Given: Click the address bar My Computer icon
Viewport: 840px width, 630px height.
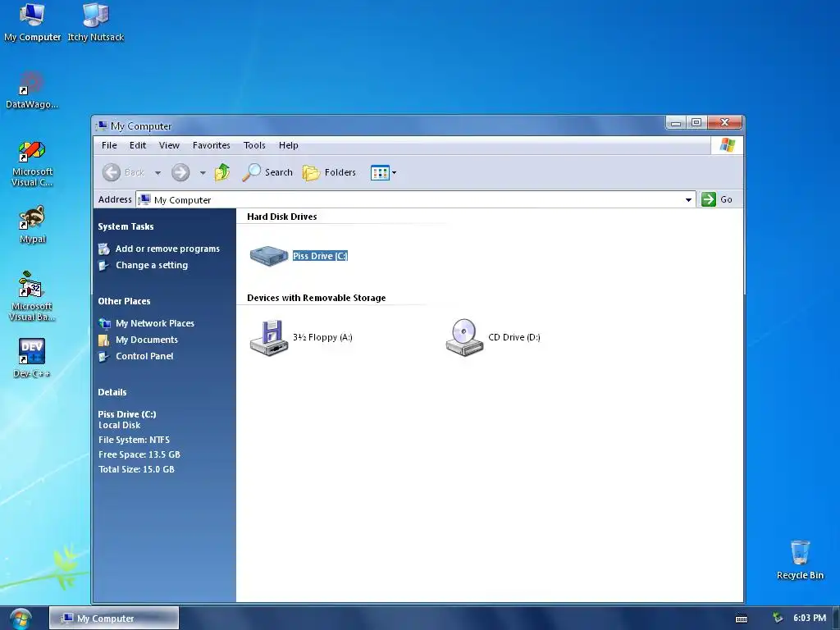Looking at the screenshot, I should point(144,200).
